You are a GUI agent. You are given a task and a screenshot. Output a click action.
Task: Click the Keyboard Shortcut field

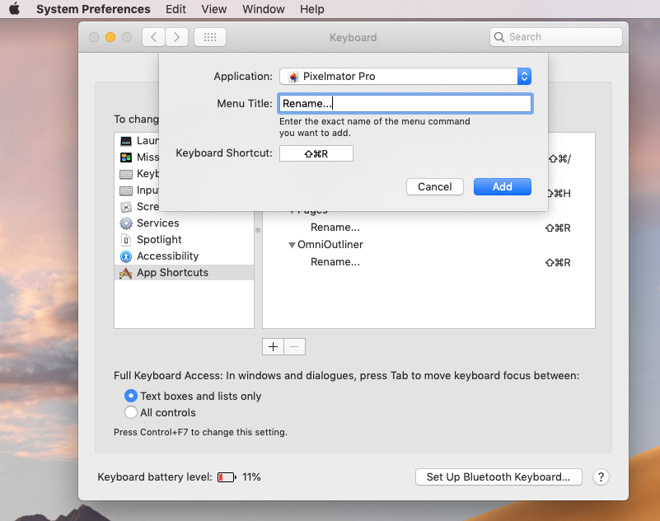pos(316,154)
